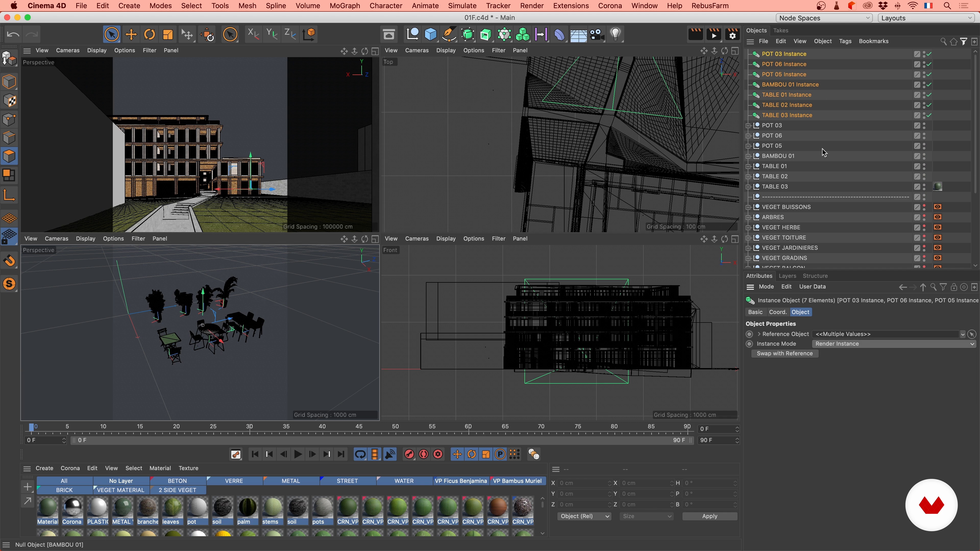Click Swap with Reference button
Viewport: 980px width, 551px height.
point(785,353)
